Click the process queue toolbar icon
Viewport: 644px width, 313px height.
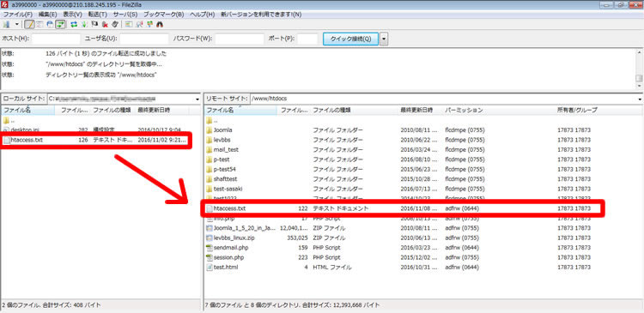pyautogui.click(x=84, y=25)
